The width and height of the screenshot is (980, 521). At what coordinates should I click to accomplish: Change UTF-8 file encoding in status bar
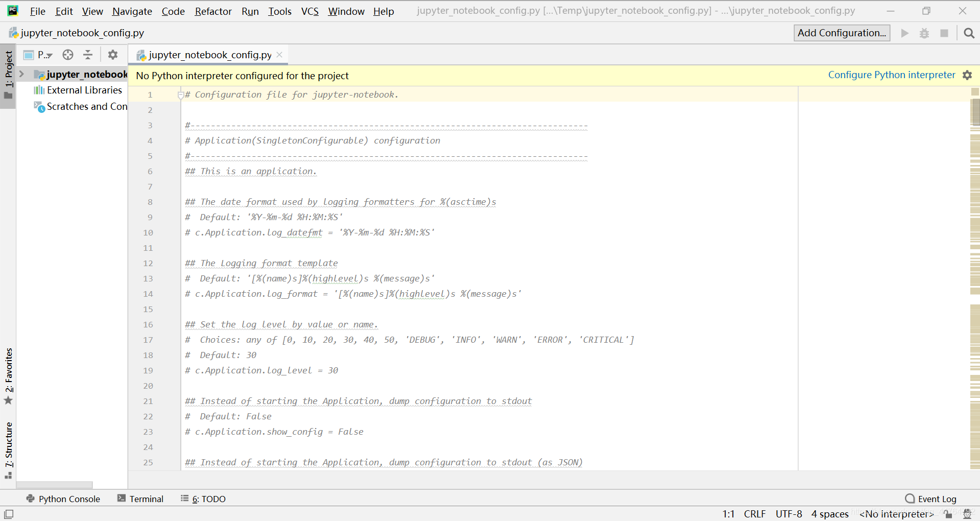[x=788, y=514]
